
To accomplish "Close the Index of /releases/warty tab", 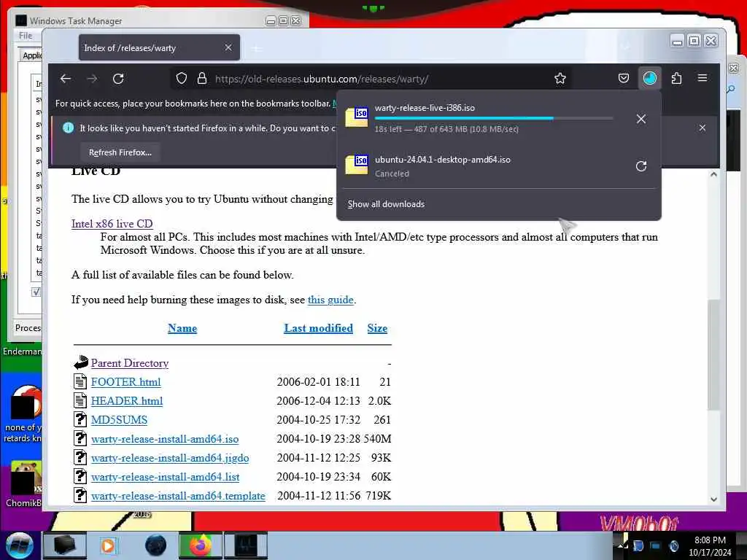I will coord(228,47).
